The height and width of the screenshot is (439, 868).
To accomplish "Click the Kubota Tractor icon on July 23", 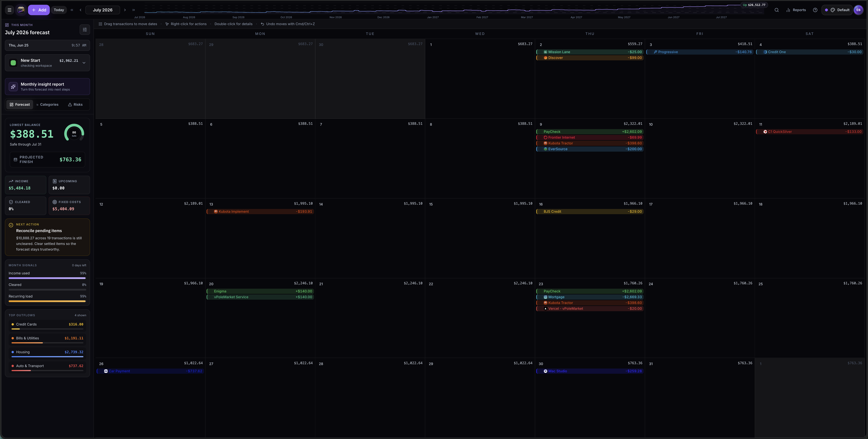I will (x=546, y=303).
